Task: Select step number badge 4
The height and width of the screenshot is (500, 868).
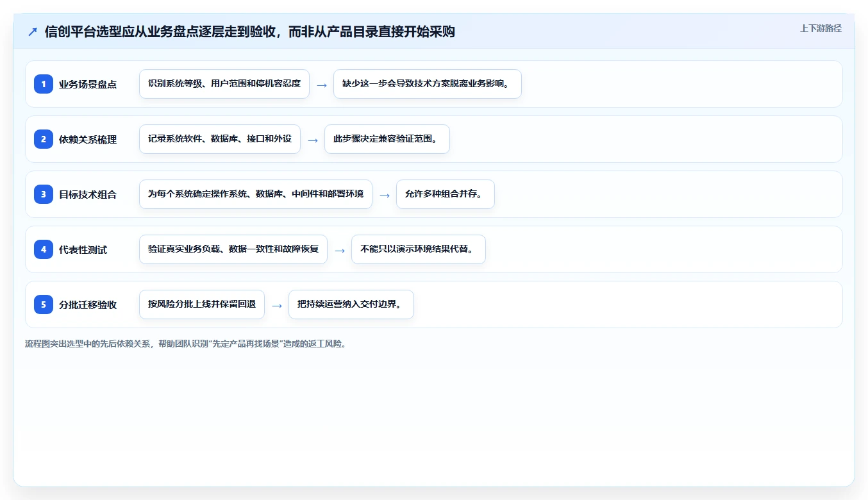Action: [44, 249]
